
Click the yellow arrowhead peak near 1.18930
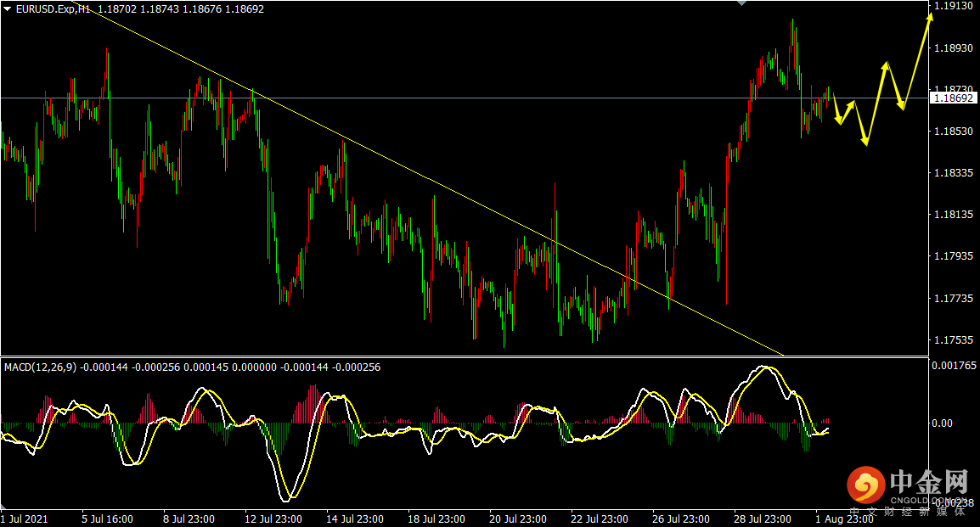pos(886,66)
